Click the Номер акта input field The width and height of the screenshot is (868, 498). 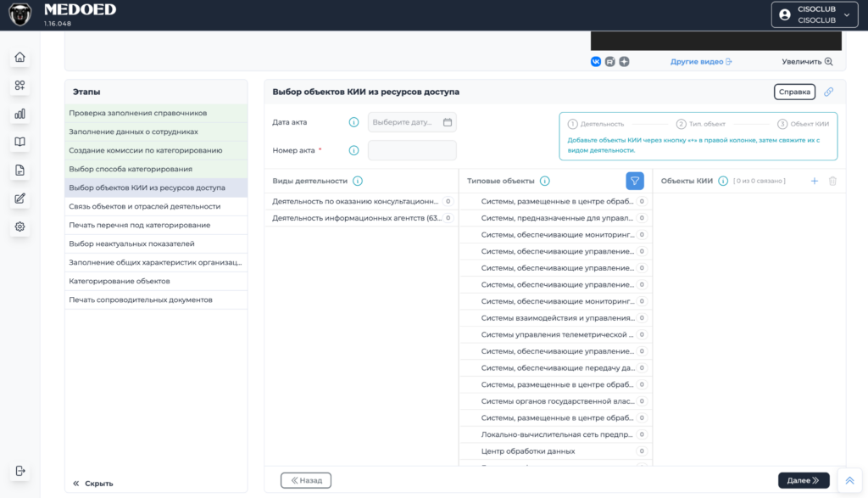[412, 150]
